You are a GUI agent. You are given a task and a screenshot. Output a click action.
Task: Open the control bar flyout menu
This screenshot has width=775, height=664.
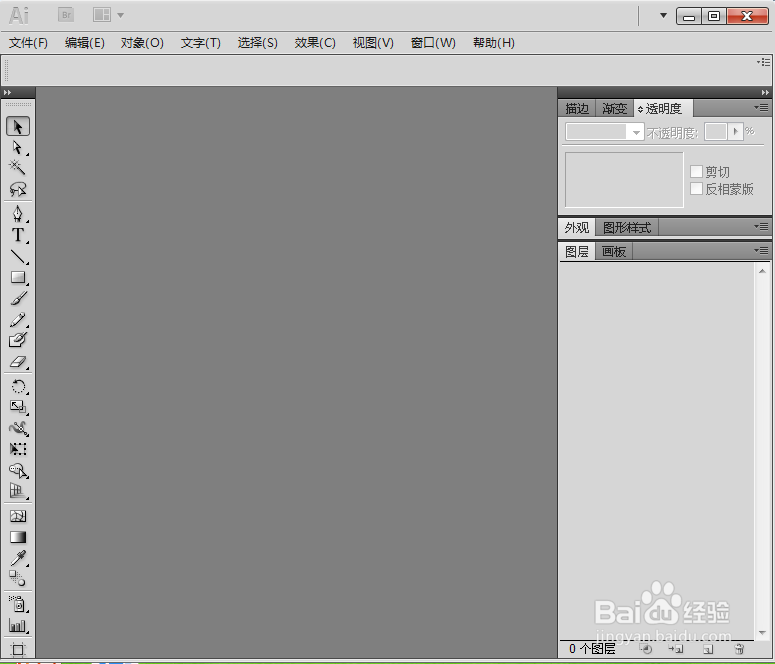click(764, 62)
